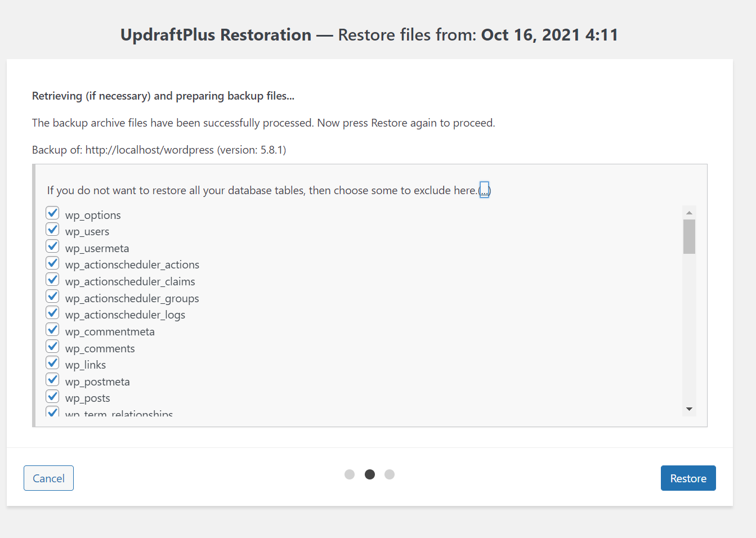Exclude wp_actionscheduler_claims table checkbox
756x538 pixels.
pyautogui.click(x=53, y=279)
